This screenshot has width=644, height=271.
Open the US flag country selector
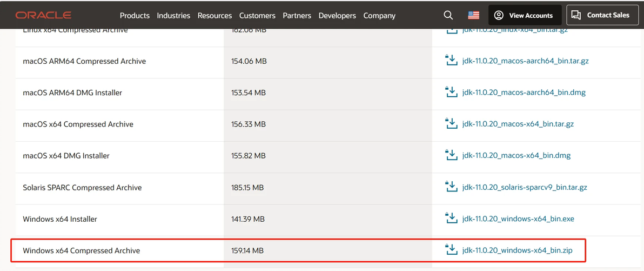coord(474,15)
